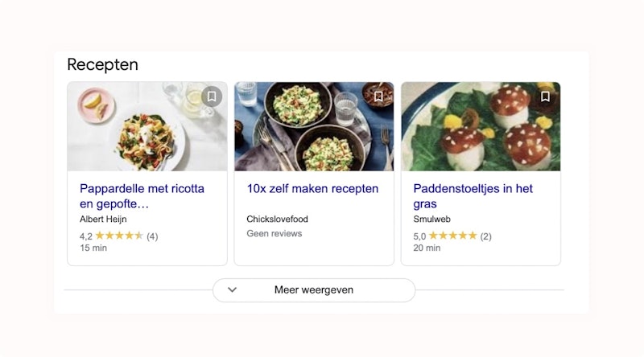The height and width of the screenshot is (357, 644).
Task: Click the chevron on Meer weergeven
Action: 233,290
